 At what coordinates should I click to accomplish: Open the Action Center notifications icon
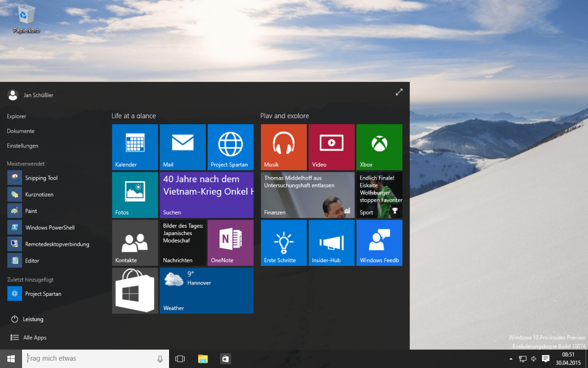pos(546,359)
